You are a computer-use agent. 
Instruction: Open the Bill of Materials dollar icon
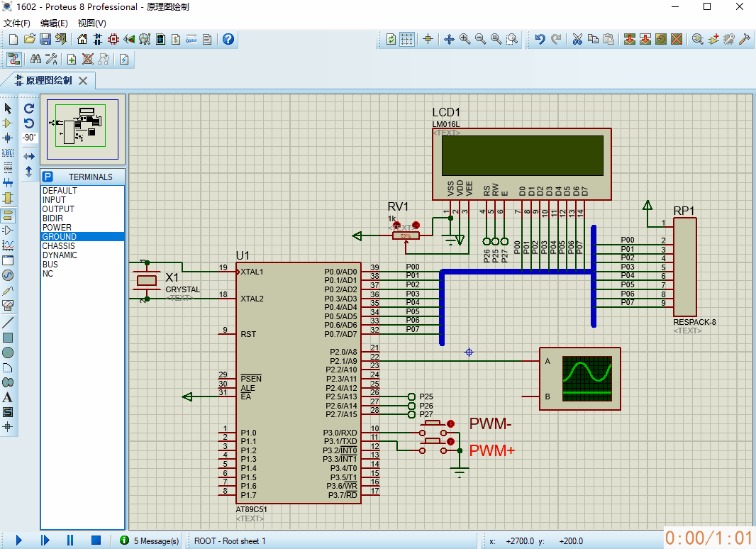[176, 39]
